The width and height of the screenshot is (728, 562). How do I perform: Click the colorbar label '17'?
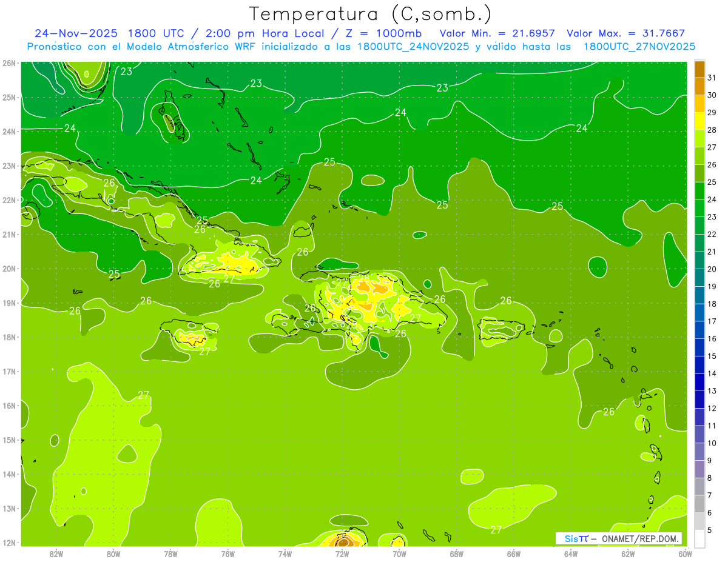coord(712,321)
